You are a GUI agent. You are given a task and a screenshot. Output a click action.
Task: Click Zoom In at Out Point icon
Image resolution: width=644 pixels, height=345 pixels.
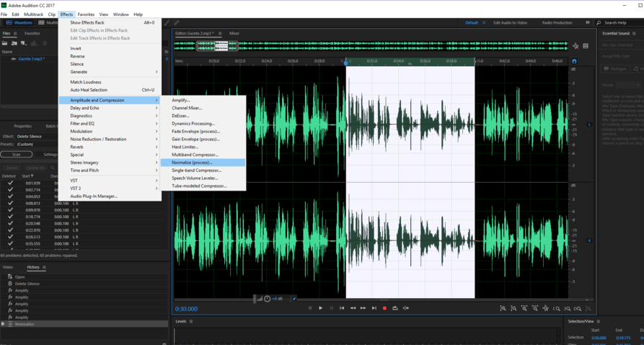coord(568,308)
